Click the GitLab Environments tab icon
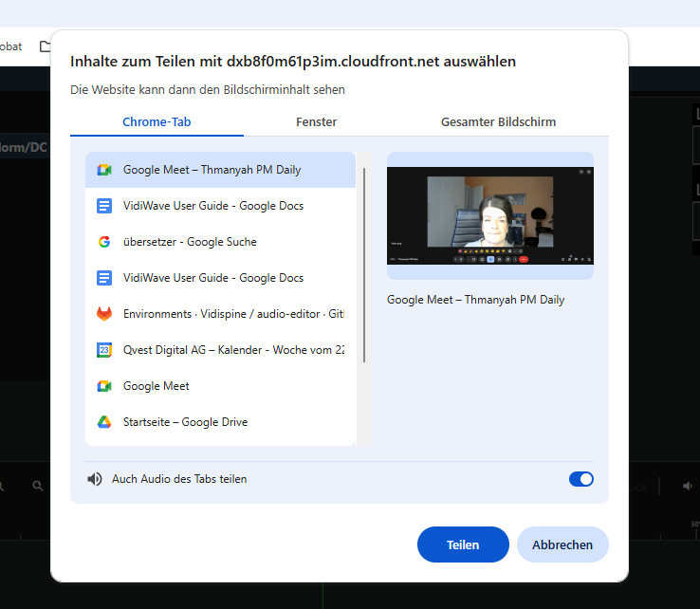 point(104,314)
